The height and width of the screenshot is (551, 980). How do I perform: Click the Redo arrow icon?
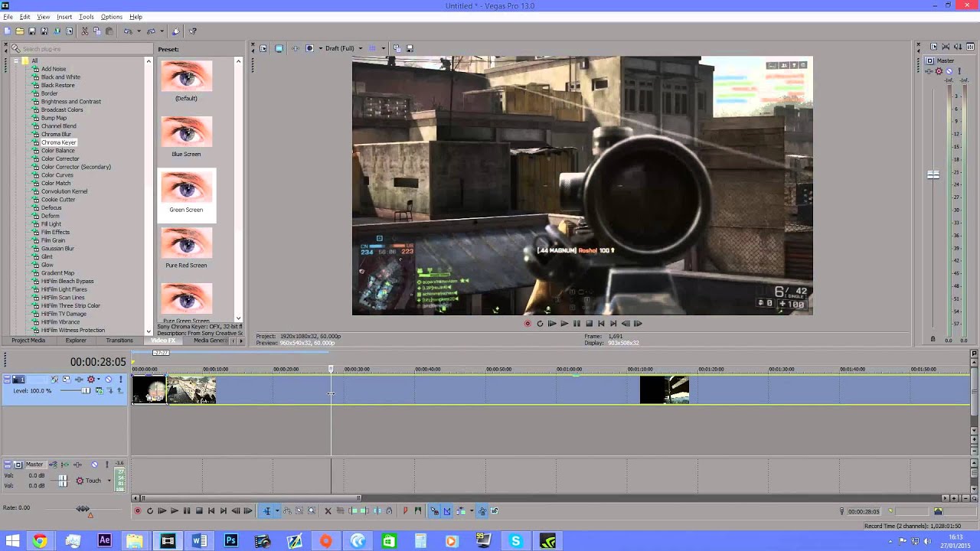pyautogui.click(x=151, y=31)
